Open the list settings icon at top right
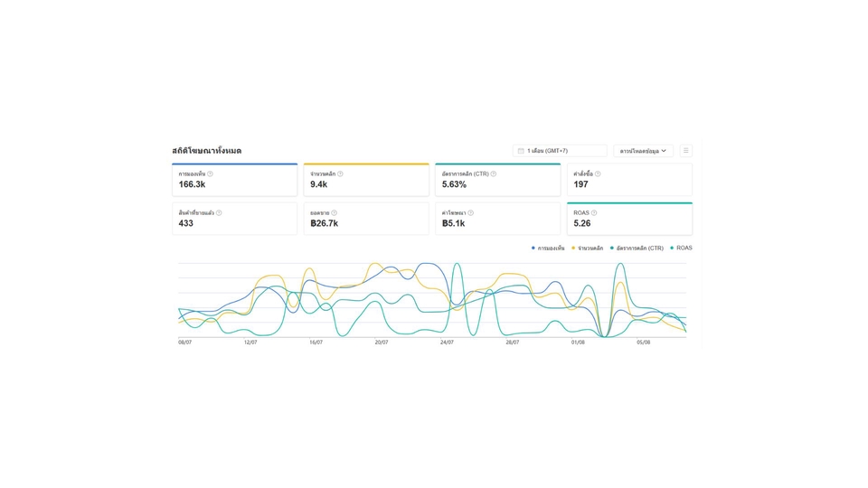868x488 pixels. tap(686, 151)
